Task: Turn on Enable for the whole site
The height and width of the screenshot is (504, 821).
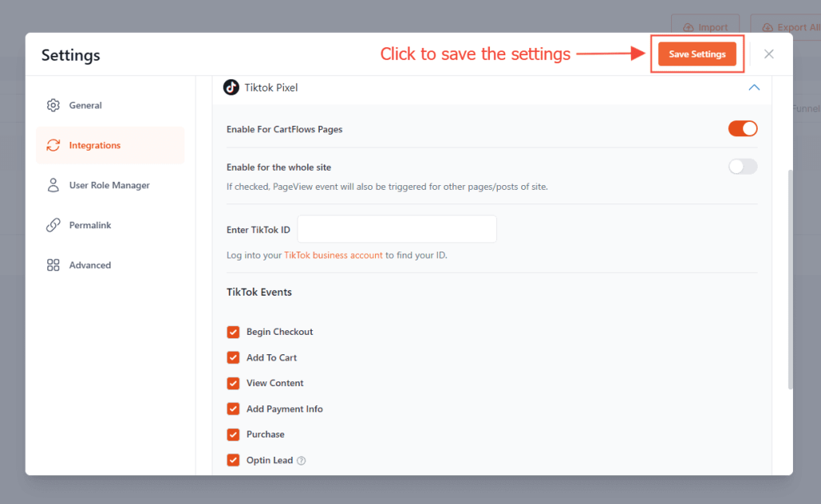Action: pyautogui.click(x=742, y=167)
